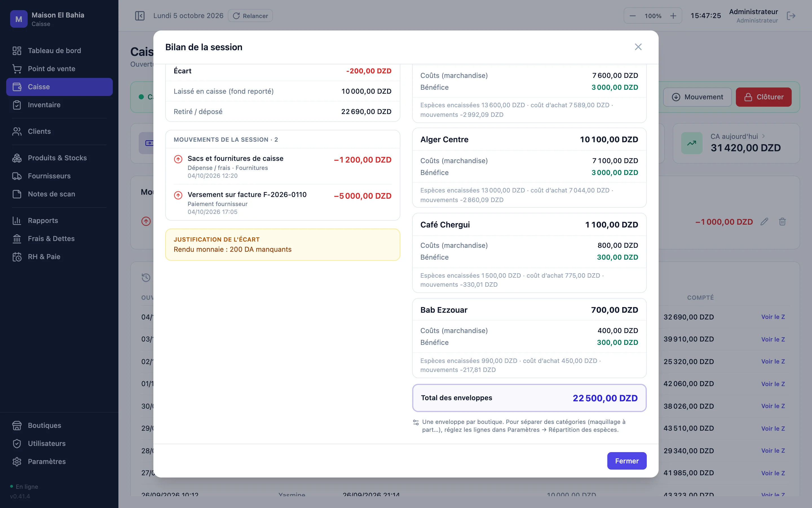Click the Rapports chart icon

click(17, 221)
